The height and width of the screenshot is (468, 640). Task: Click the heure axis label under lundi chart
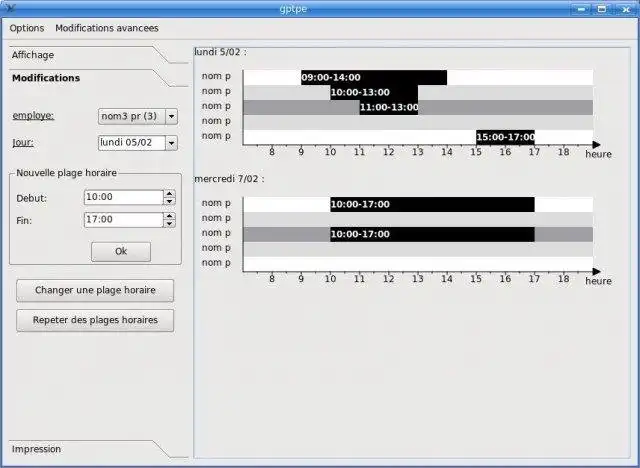[598, 154]
